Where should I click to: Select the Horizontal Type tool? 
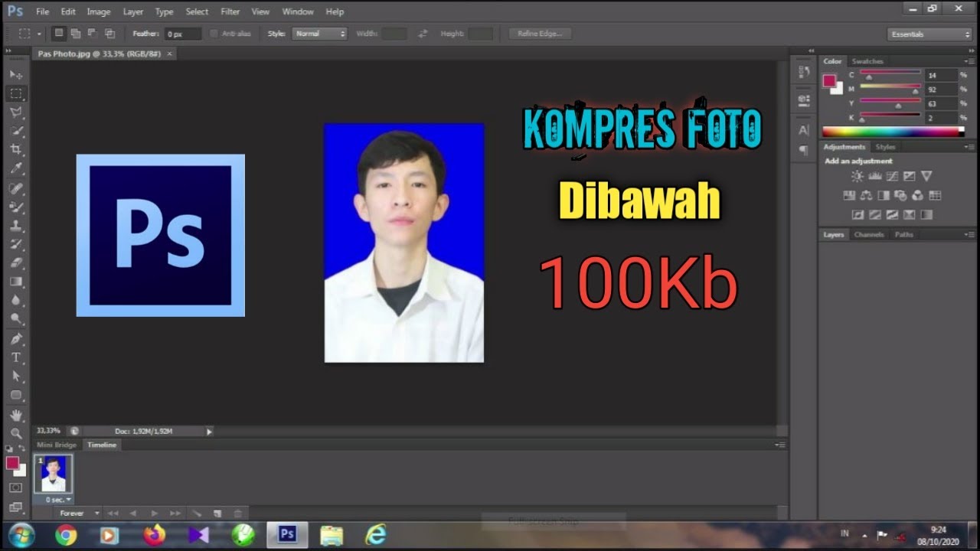point(16,357)
